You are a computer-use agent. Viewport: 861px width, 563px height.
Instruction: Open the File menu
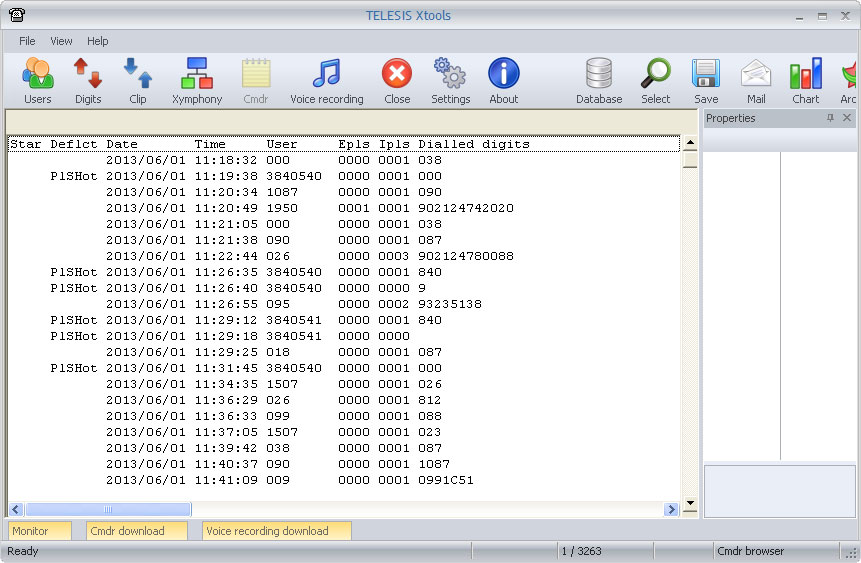[27, 41]
